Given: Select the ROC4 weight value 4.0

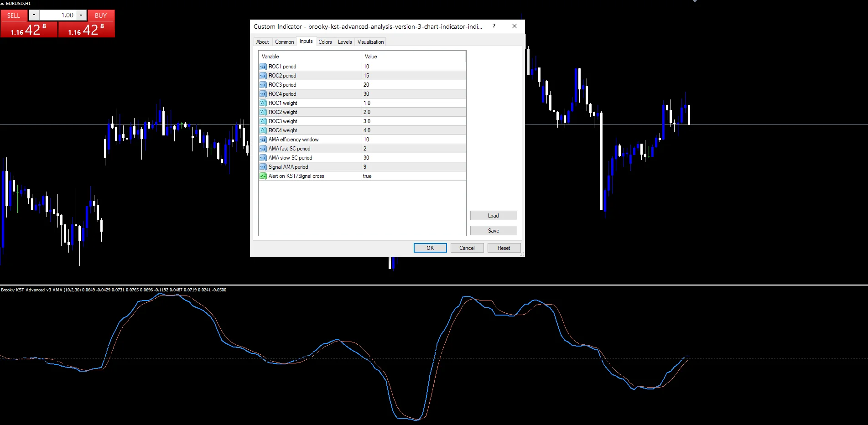Looking at the screenshot, I should click(414, 130).
